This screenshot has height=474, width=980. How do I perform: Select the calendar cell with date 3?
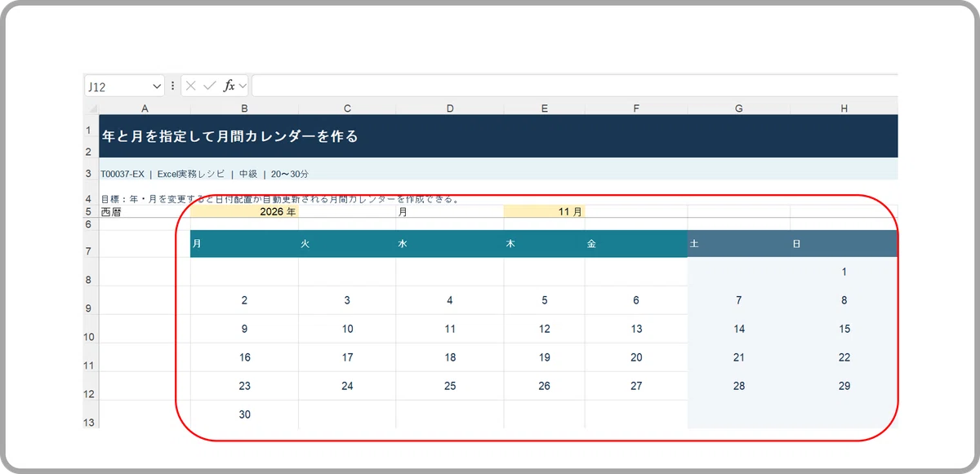tap(347, 300)
